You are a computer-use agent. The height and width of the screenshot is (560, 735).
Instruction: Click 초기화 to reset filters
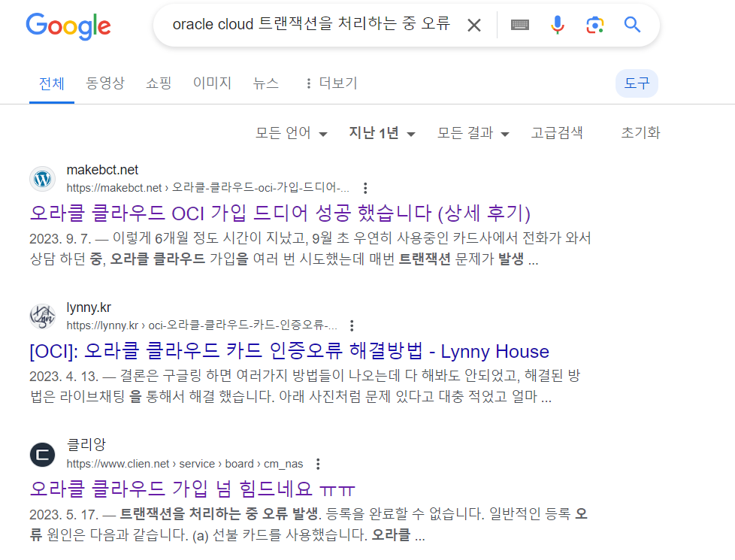point(640,133)
